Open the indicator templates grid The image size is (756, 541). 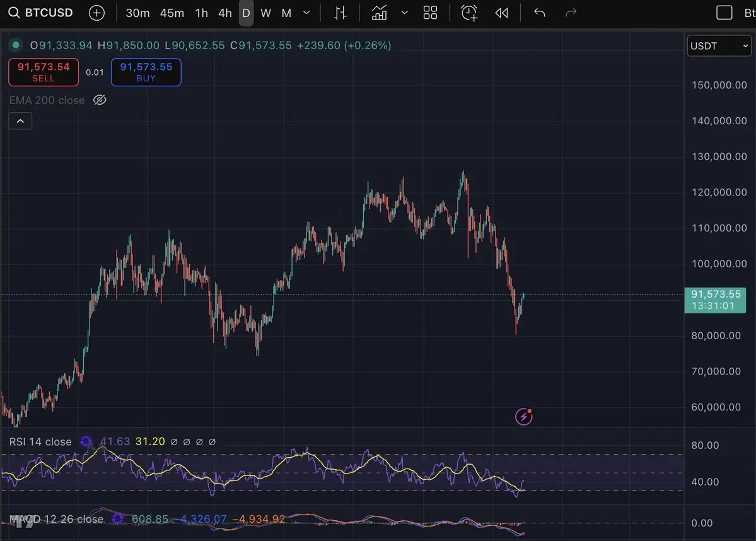click(430, 13)
